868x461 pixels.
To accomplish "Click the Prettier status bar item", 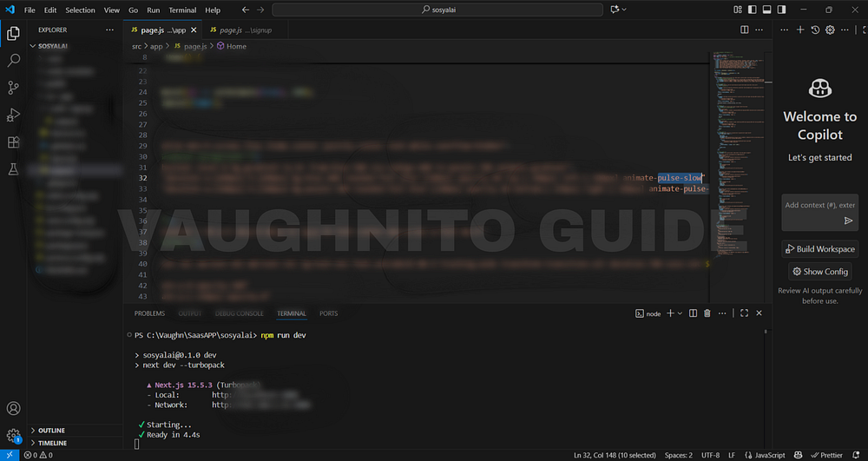I will [827, 455].
